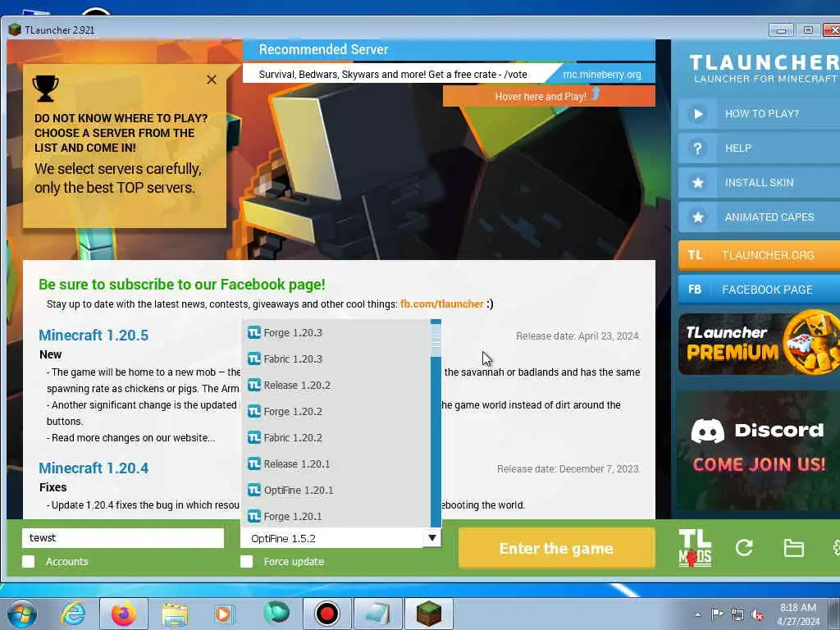
Task: Click the notepad icon in taskbar
Action: tap(377, 614)
